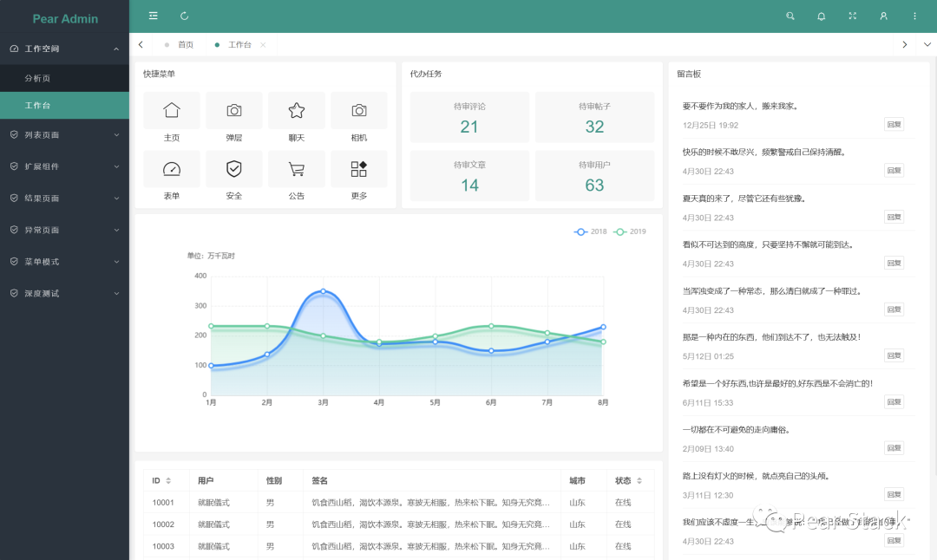Open the user profile icon
The height and width of the screenshot is (560, 937).
click(883, 16)
